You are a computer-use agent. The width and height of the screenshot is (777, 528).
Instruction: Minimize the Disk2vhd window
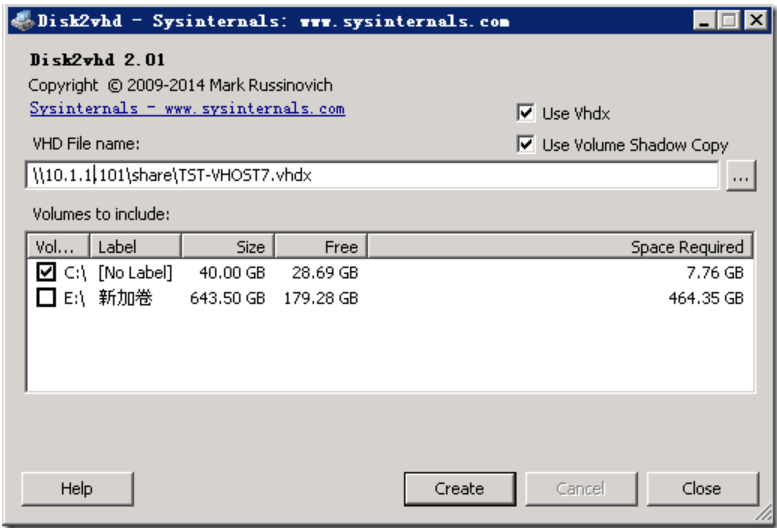click(704, 20)
